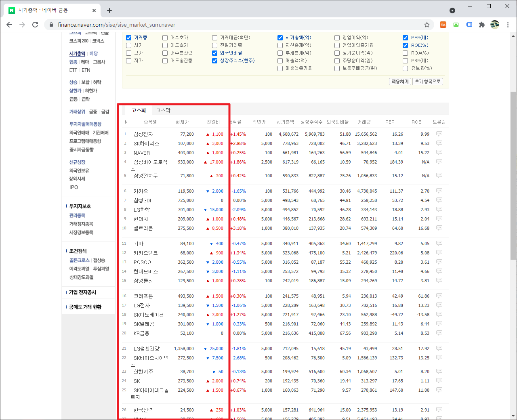Screen dimensions: 517x420
Task: Enable the 매수호가 checkbox
Action: click(165, 38)
